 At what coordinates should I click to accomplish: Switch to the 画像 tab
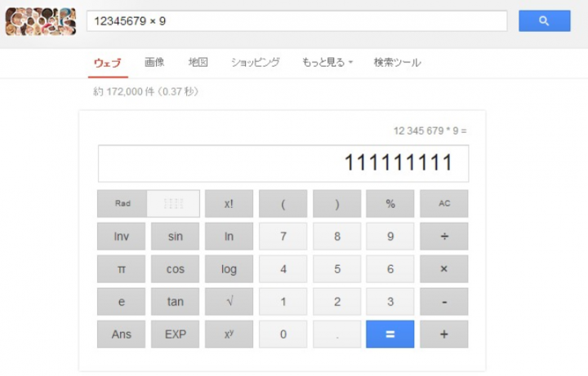[x=154, y=62]
